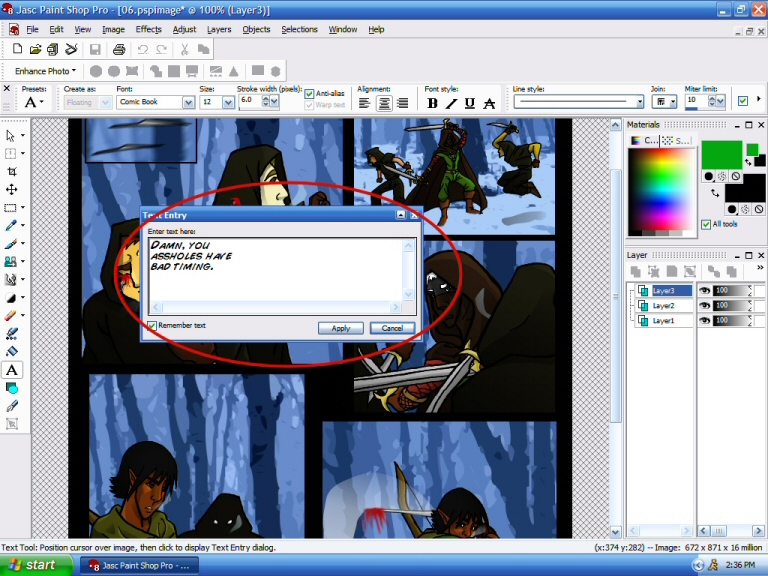Pick the Move tool with four arrows

12,189
